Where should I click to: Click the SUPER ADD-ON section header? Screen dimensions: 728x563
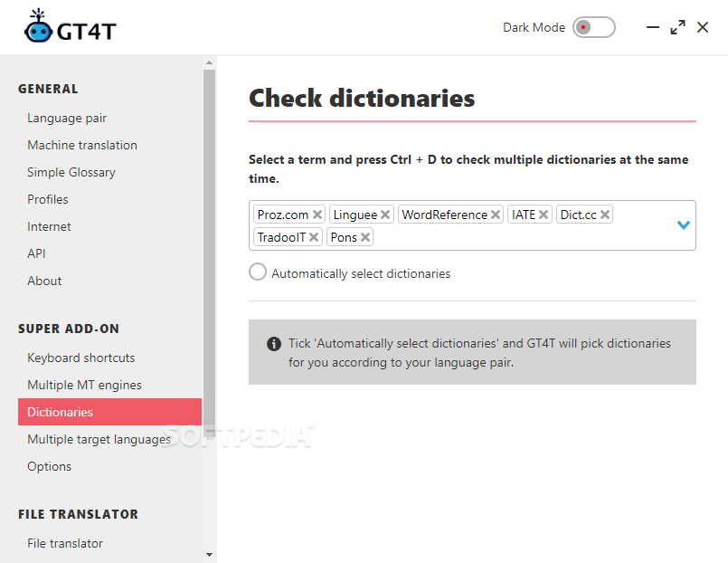[x=69, y=329]
